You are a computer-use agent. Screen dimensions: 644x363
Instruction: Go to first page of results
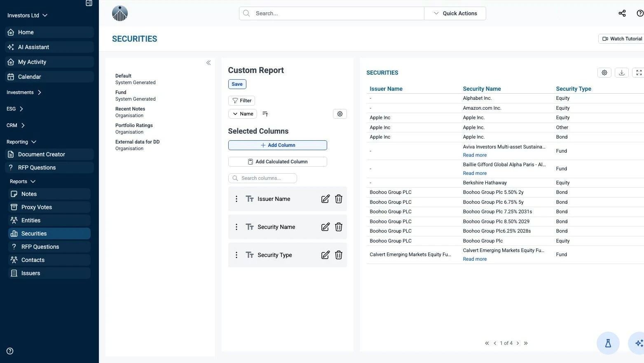[487, 343]
